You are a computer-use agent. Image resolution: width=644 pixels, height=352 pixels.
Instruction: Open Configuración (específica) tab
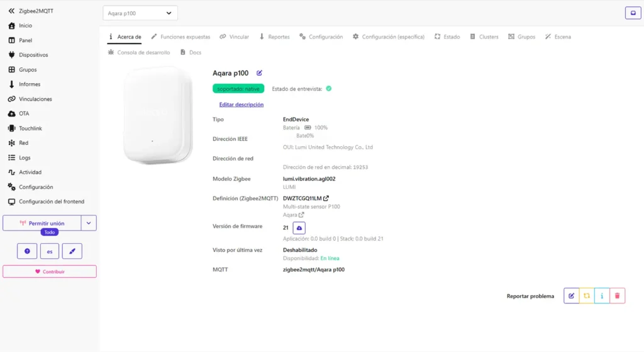tap(389, 37)
